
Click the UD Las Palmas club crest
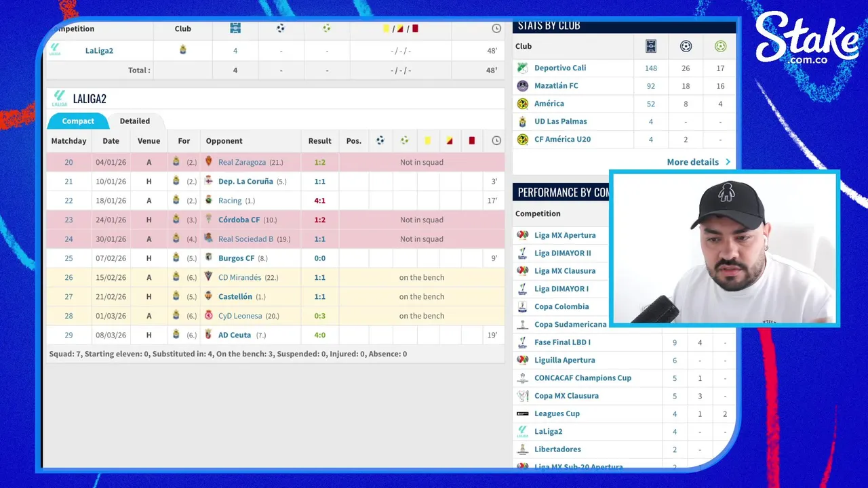coord(522,121)
